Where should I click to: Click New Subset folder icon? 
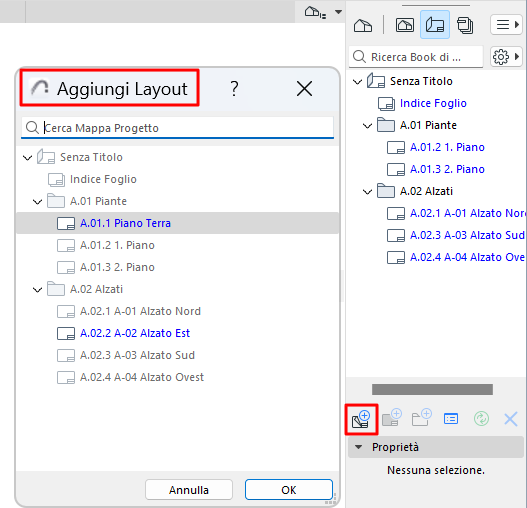click(422, 418)
